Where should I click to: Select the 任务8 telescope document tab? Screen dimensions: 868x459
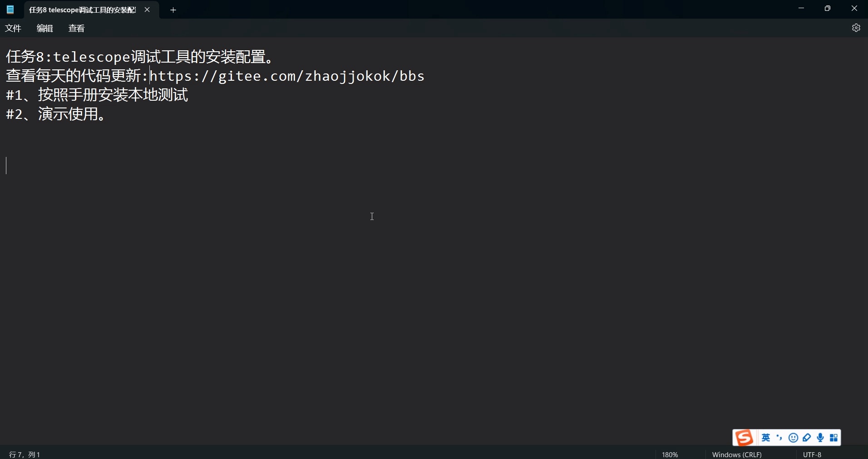(x=82, y=10)
